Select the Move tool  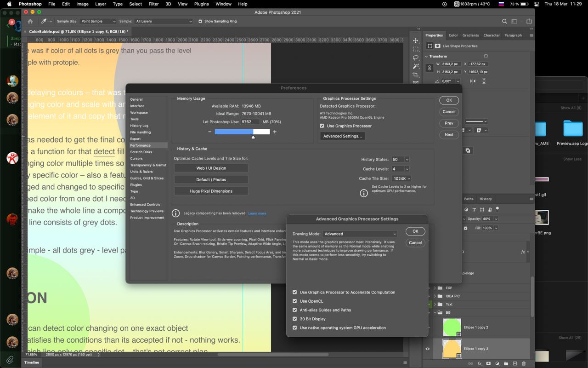[x=416, y=40]
